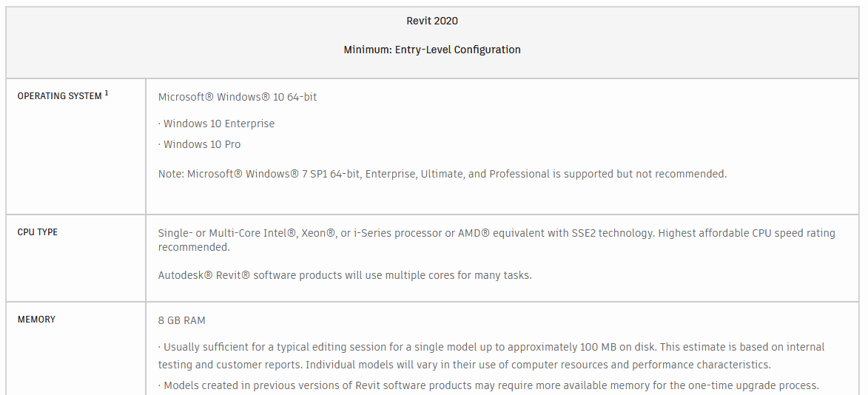Viewport: 868px width, 395px height.
Task: Click the one-time upgrade process sentence
Action: click(488, 385)
